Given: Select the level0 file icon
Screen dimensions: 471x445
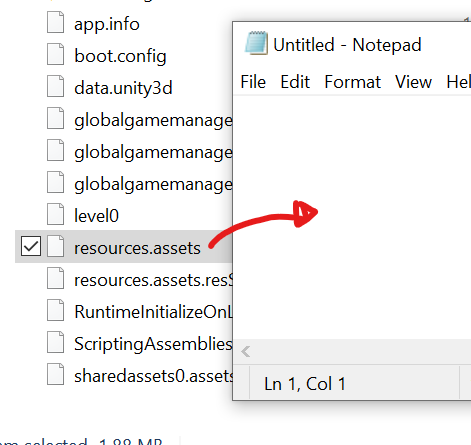Looking at the screenshot, I should (55, 214).
